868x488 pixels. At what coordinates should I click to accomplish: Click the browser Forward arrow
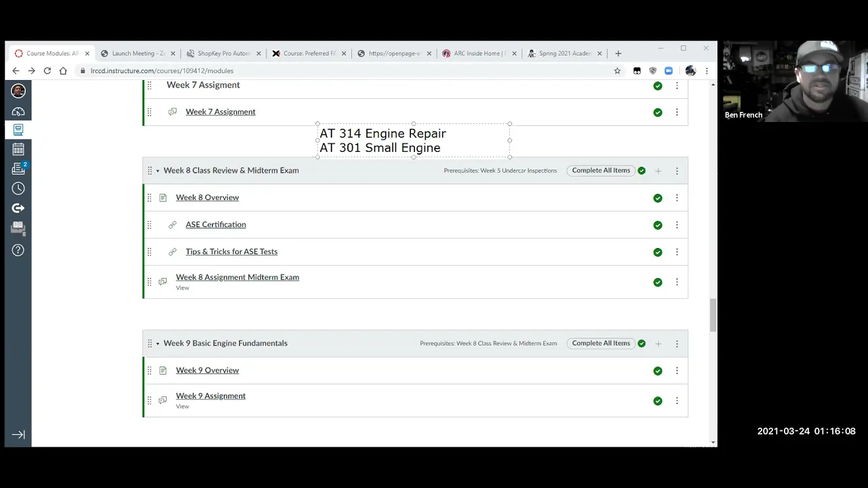pos(31,70)
